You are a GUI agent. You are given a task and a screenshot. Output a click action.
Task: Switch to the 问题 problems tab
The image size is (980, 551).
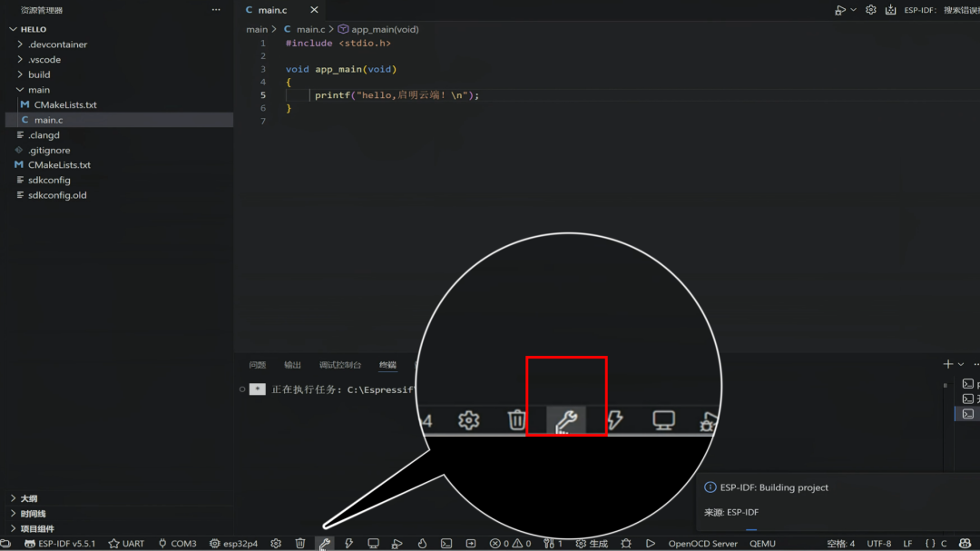click(258, 365)
